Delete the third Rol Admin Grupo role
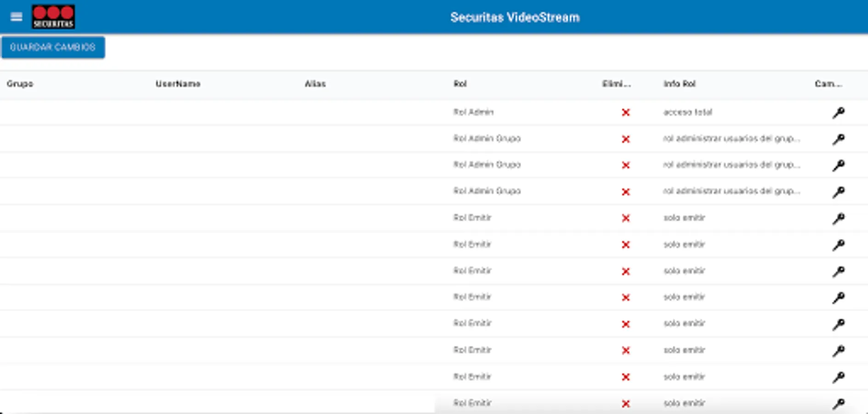868x414 pixels. coord(626,191)
